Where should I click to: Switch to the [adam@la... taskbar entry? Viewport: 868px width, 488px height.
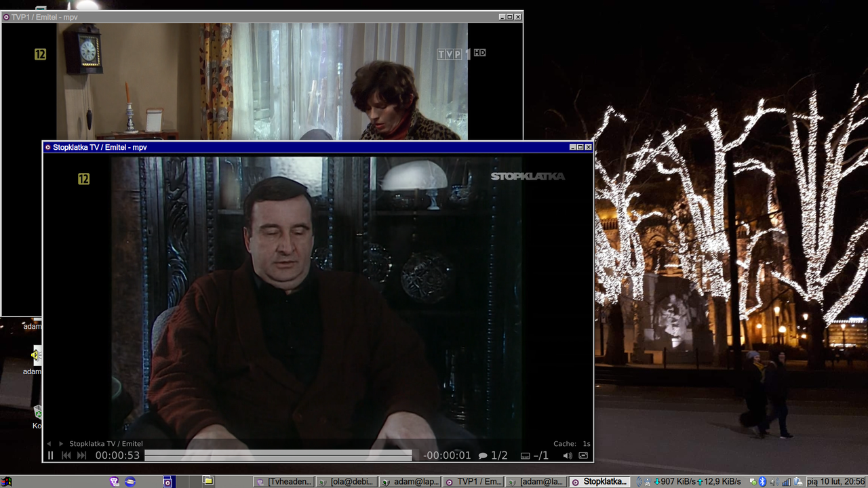tap(536, 482)
